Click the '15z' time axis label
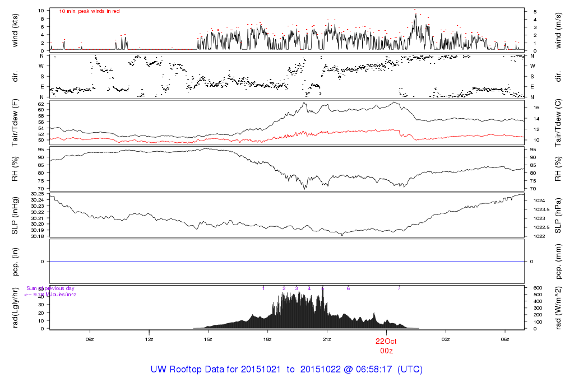 coord(209,339)
